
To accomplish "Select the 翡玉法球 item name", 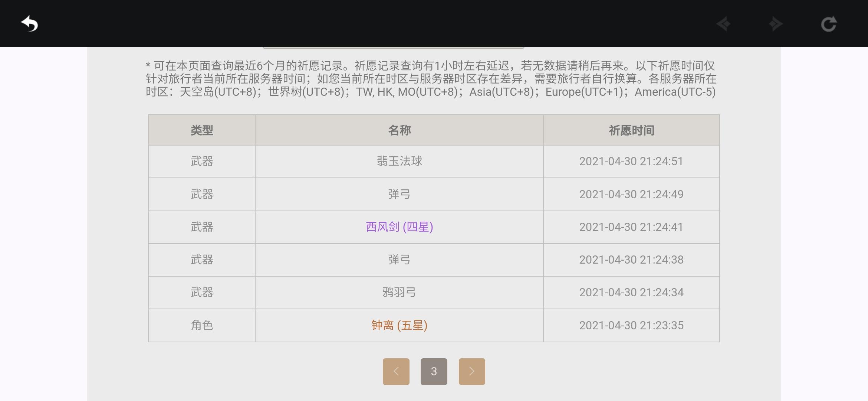I will click(x=400, y=161).
